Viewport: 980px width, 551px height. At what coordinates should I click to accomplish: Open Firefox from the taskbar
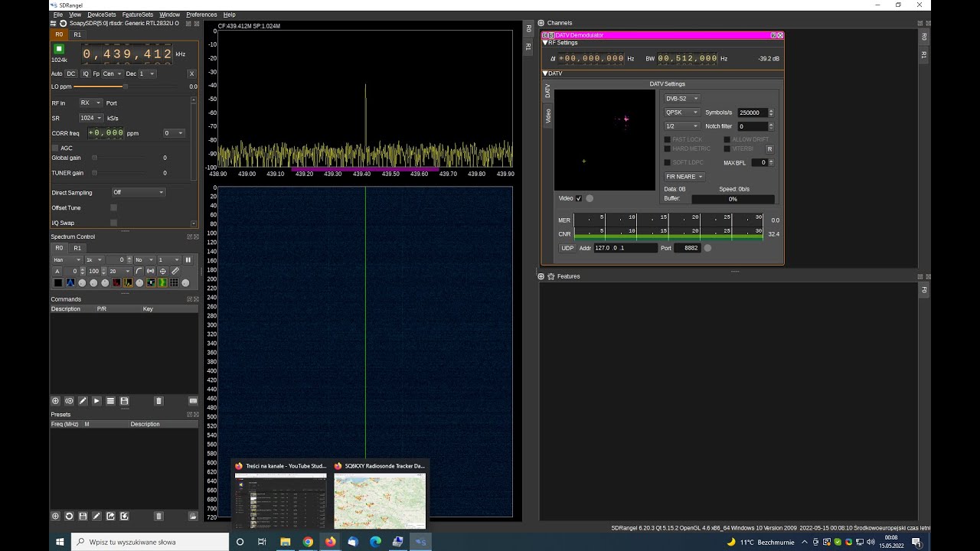click(330, 542)
